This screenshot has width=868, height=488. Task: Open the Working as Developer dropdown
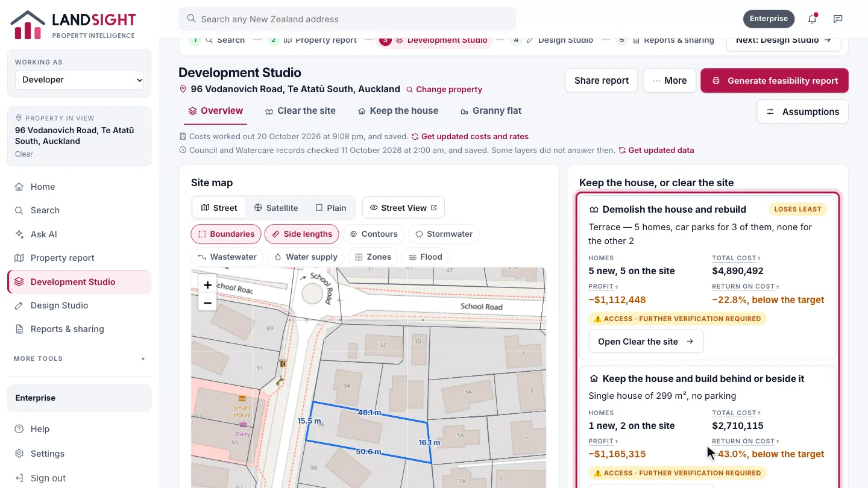(x=80, y=80)
